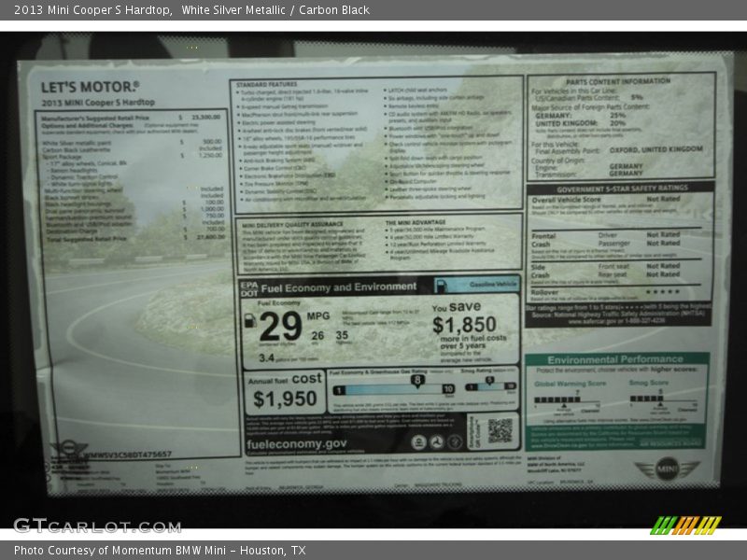The image size is (747, 560).
Task: Click the 'Global Warming Score' label
Action: pos(571,384)
